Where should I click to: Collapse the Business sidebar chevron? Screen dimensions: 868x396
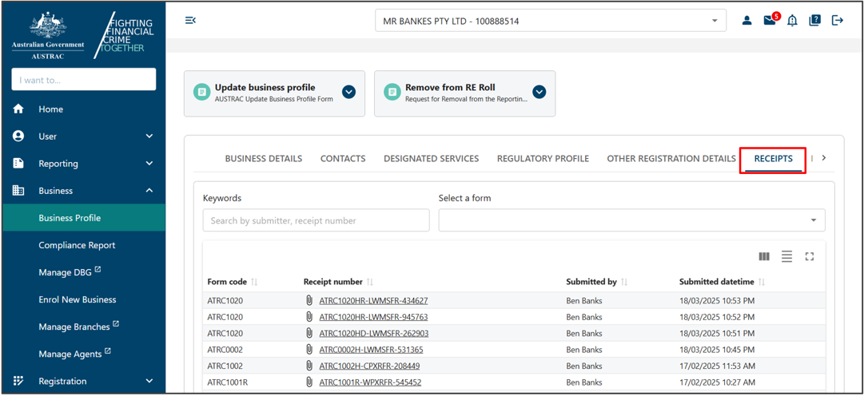(149, 190)
